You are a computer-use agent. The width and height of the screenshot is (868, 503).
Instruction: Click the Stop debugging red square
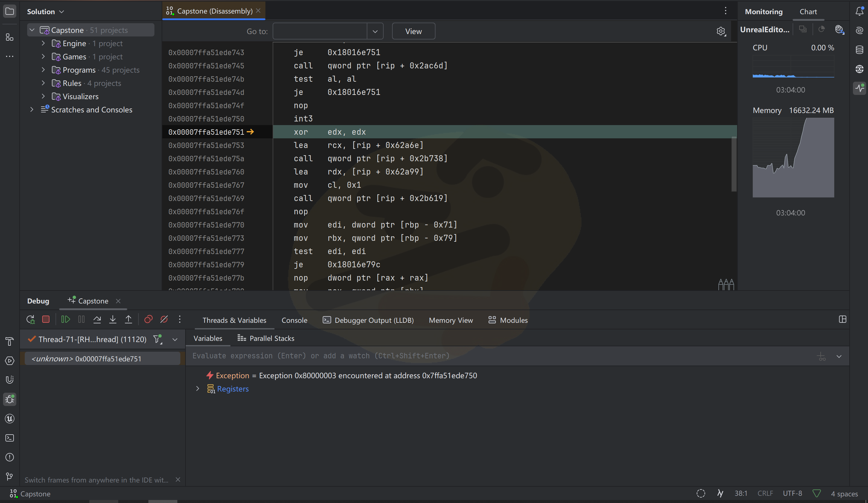tap(46, 319)
